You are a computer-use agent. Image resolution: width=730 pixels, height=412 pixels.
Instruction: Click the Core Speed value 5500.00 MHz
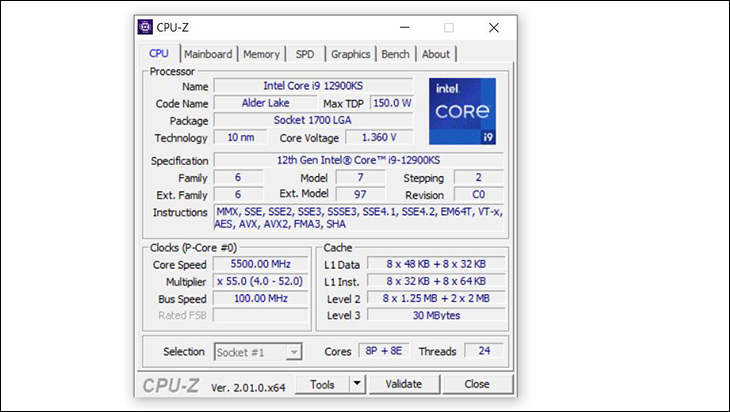[x=261, y=264]
